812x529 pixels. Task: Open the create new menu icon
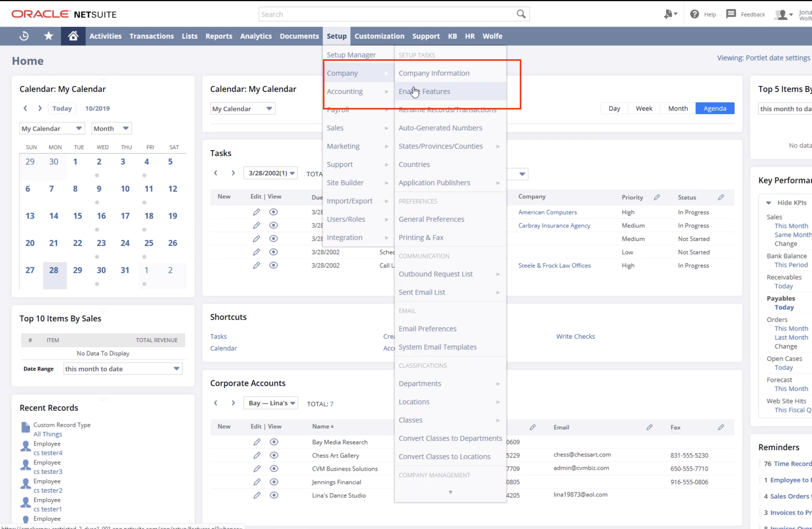coord(668,14)
